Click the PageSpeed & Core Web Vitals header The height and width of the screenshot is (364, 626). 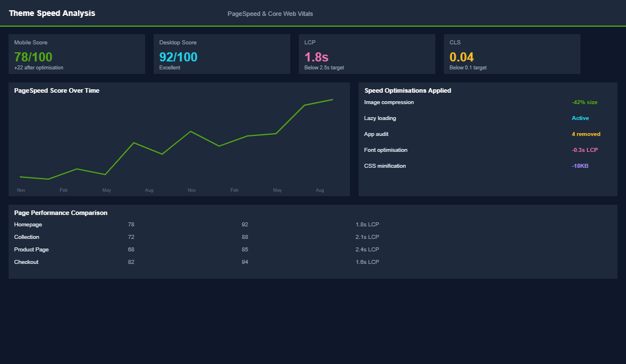[270, 13]
